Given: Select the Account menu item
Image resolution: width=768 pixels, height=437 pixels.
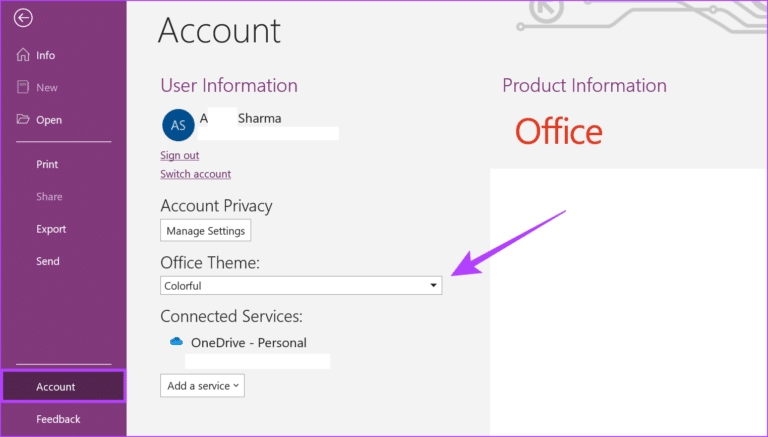Looking at the screenshot, I should click(x=63, y=387).
